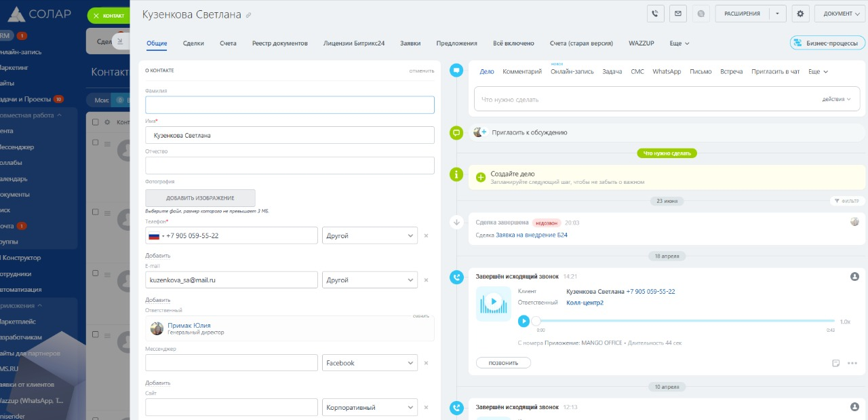Remove the e-mail row with its X icon
868x420 pixels.
click(426, 280)
